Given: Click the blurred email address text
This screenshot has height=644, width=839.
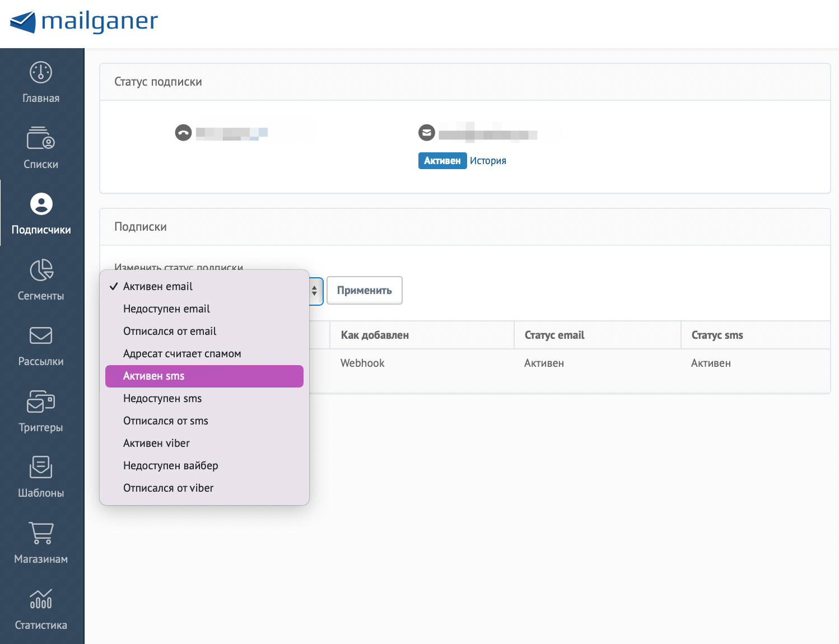Looking at the screenshot, I should tap(488, 133).
